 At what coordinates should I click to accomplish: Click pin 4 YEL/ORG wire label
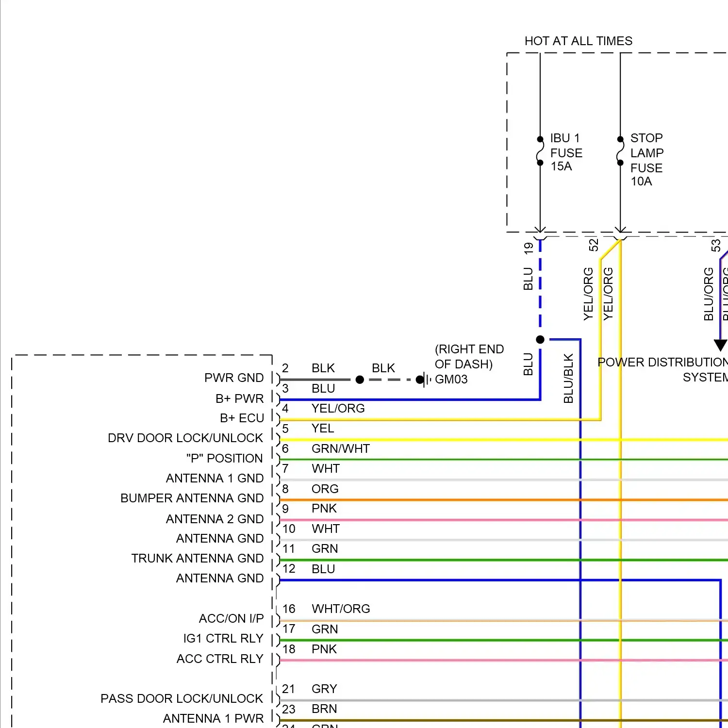(x=338, y=409)
